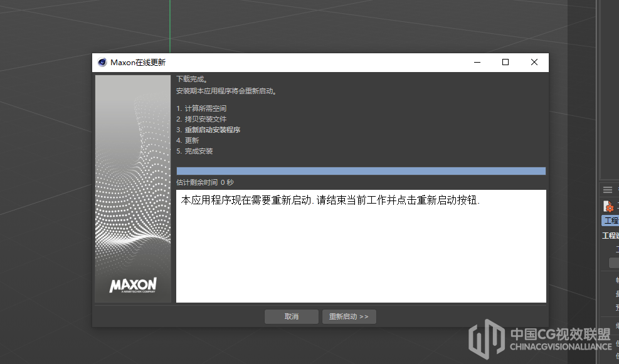Maximize the Maxon在线更新 dialog

click(505, 62)
